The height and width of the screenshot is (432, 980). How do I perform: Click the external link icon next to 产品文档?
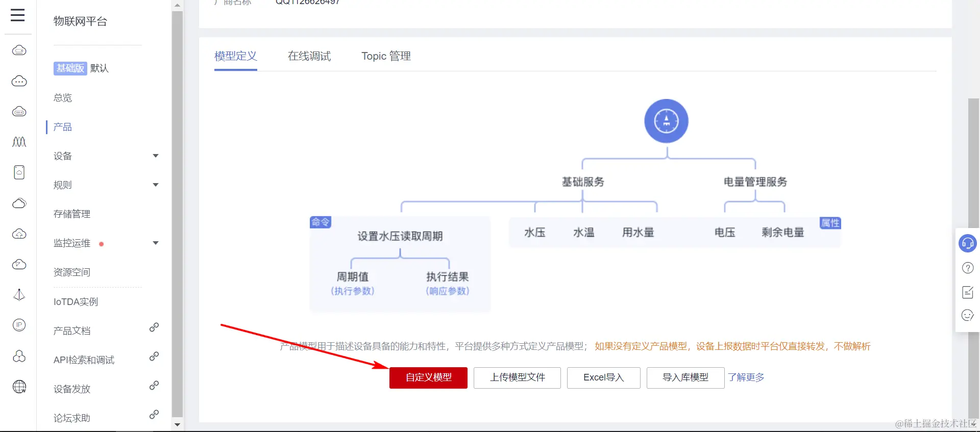click(x=154, y=327)
